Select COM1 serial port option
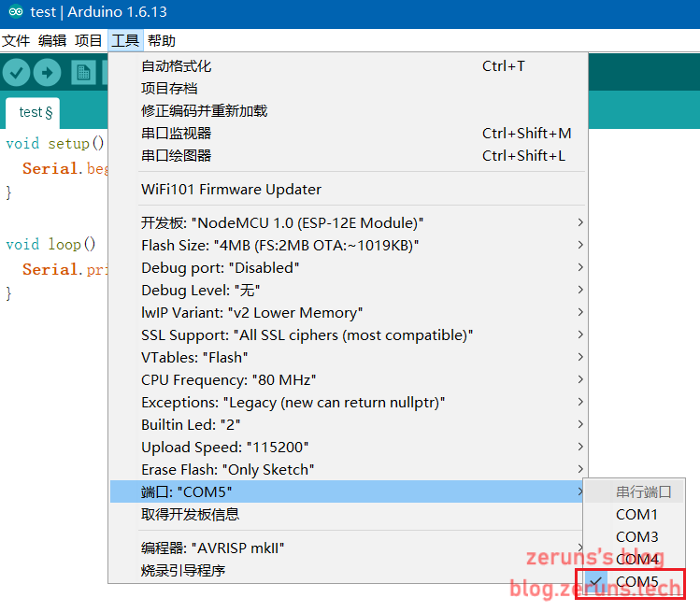Screen dimensions: 700x612 [636, 514]
